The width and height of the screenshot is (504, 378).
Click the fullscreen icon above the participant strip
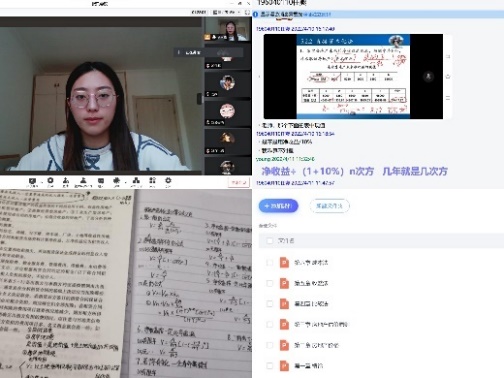(247, 12)
